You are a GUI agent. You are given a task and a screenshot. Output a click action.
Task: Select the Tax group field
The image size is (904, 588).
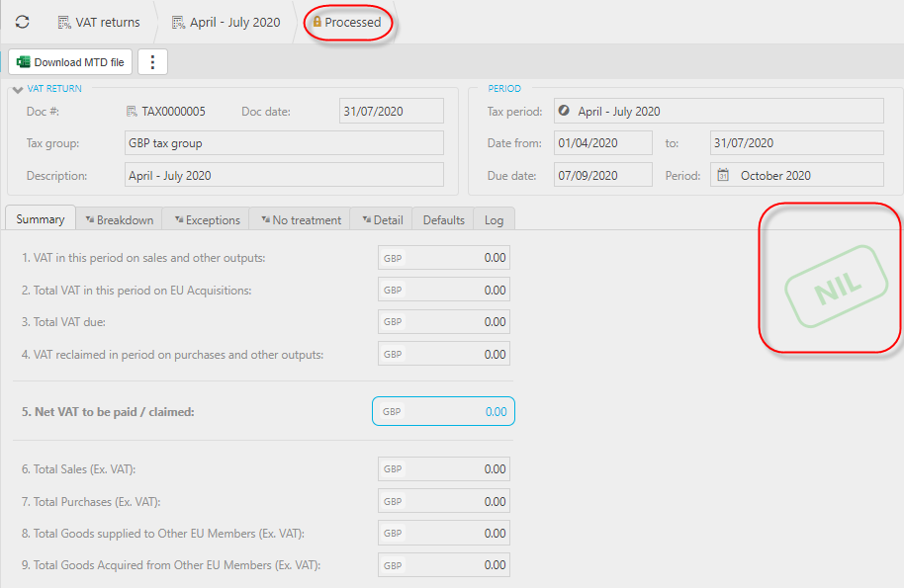tap(284, 143)
